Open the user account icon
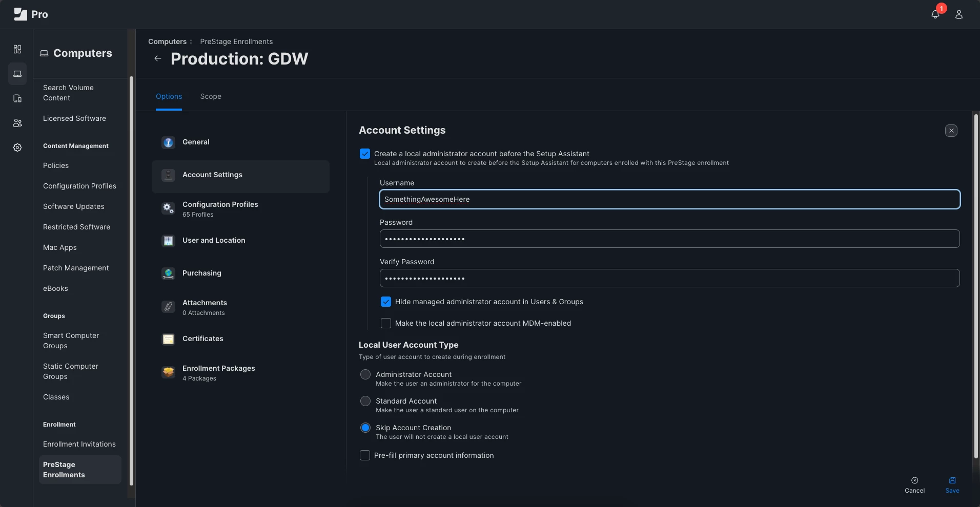This screenshot has width=980, height=507. click(959, 14)
